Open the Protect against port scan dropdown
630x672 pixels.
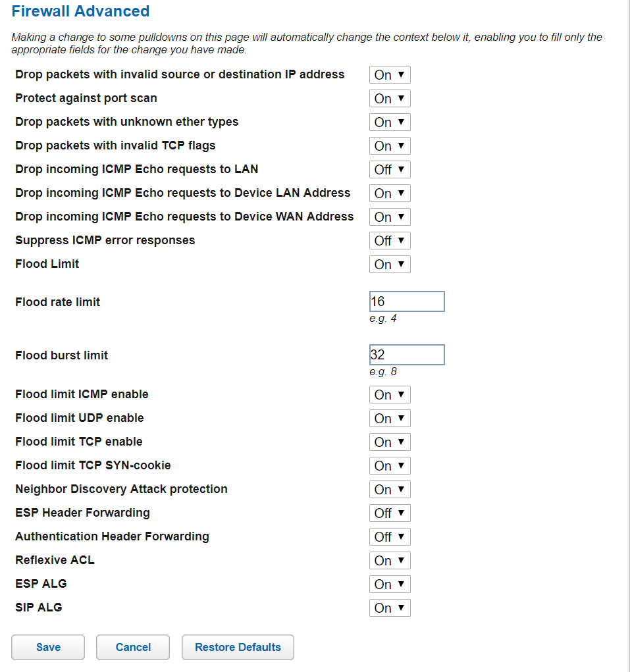tap(389, 98)
